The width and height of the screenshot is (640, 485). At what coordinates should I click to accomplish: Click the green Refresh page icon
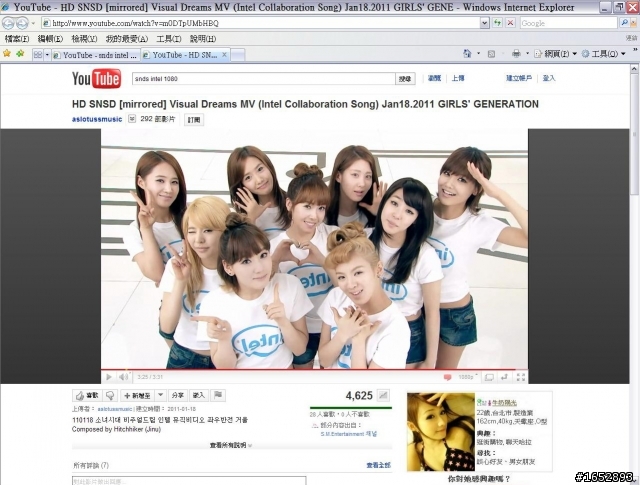(497, 23)
